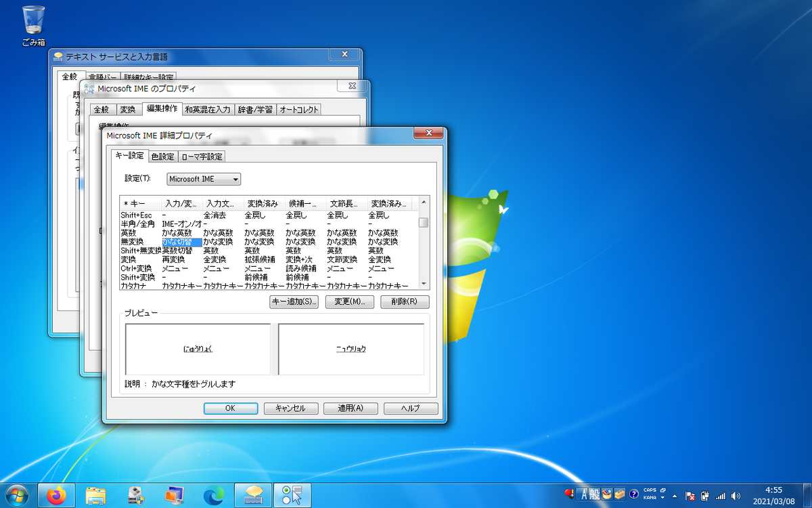Switch to the ローマ字設定 tab
Image resolution: width=812 pixels, height=508 pixels.
202,156
